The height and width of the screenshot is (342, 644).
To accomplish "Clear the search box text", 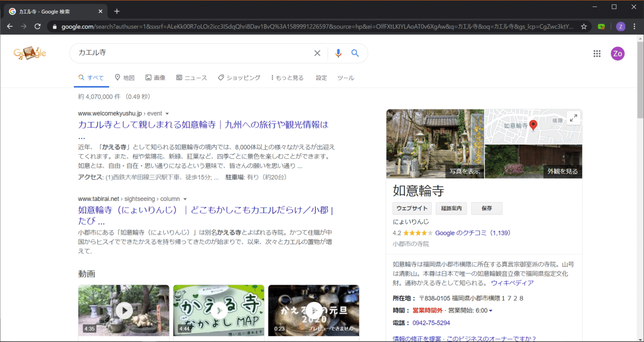I will [x=317, y=53].
